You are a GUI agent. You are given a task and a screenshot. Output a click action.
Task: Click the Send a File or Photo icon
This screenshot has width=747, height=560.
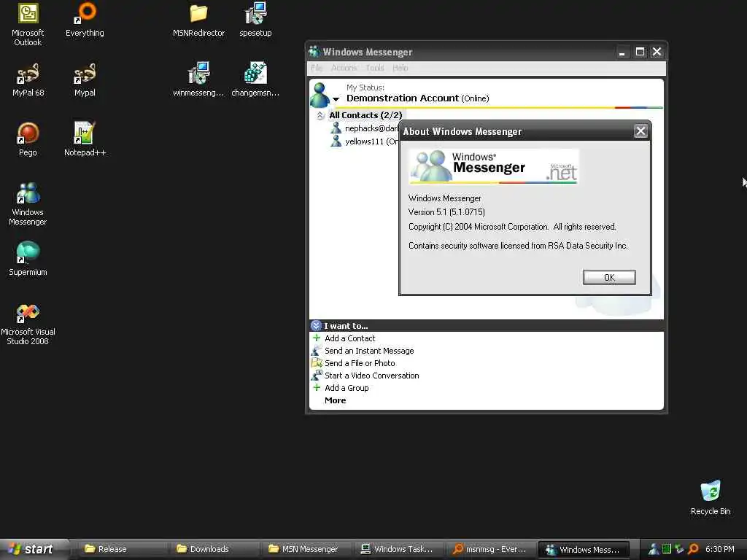(x=317, y=363)
